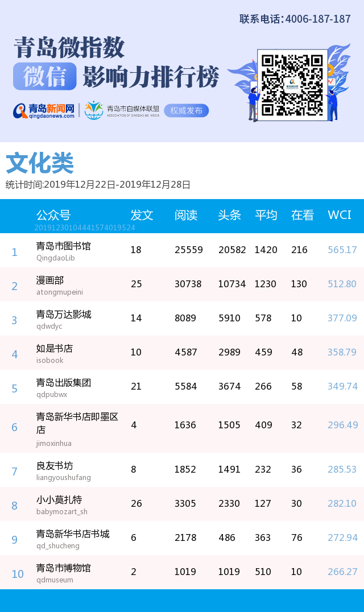The width and height of the screenshot is (364, 612).
Task: Click the 如是书店 account name
Action: pyautogui.click(x=55, y=349)
